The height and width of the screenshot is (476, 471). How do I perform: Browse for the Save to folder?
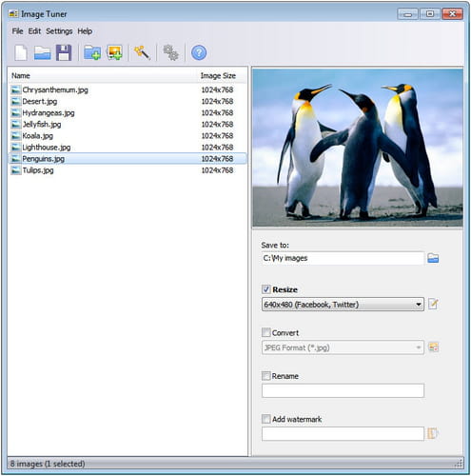tap(433, 258)
